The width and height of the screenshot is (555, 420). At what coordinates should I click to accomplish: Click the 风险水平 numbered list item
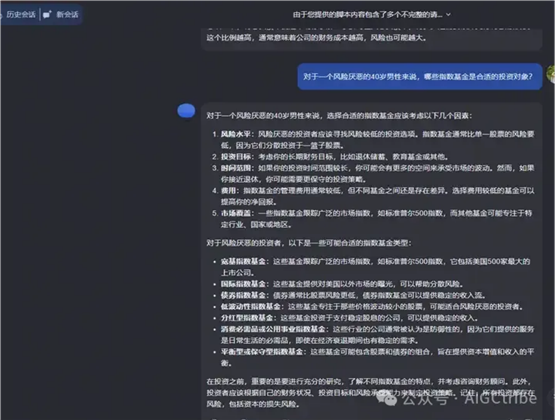[x=377, y=140]
